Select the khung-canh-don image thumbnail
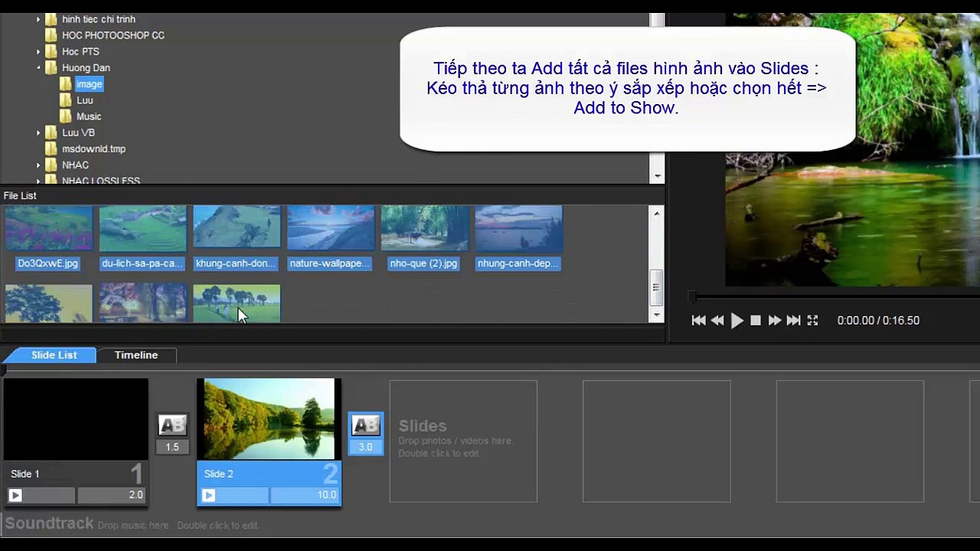The height and width of the screenshot is (551, 980). [237, 228]
